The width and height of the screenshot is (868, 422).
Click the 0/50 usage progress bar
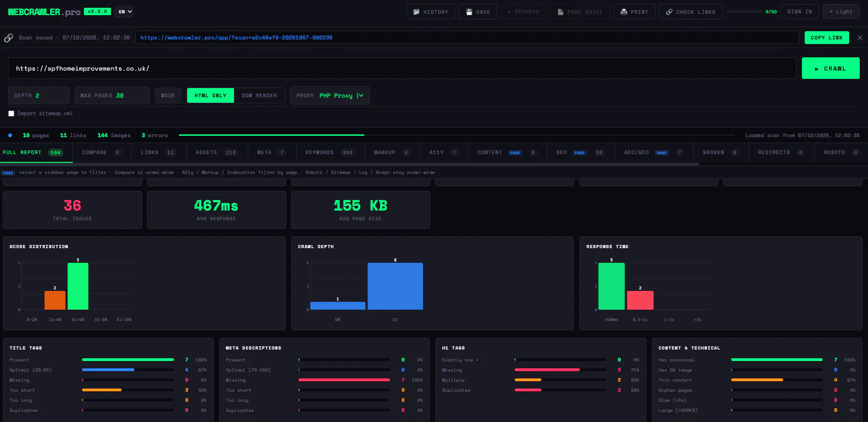tap(744, 11)
